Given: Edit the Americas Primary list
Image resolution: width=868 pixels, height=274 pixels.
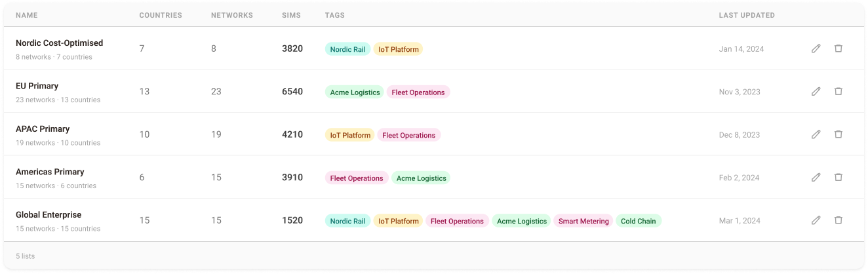Looking at the screenshot, I should click(816, 178).
